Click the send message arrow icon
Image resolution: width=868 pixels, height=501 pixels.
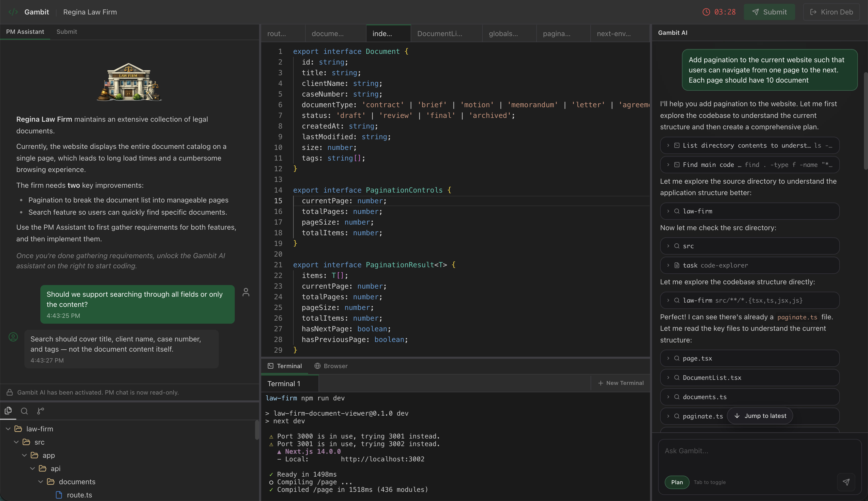point(846,482)
